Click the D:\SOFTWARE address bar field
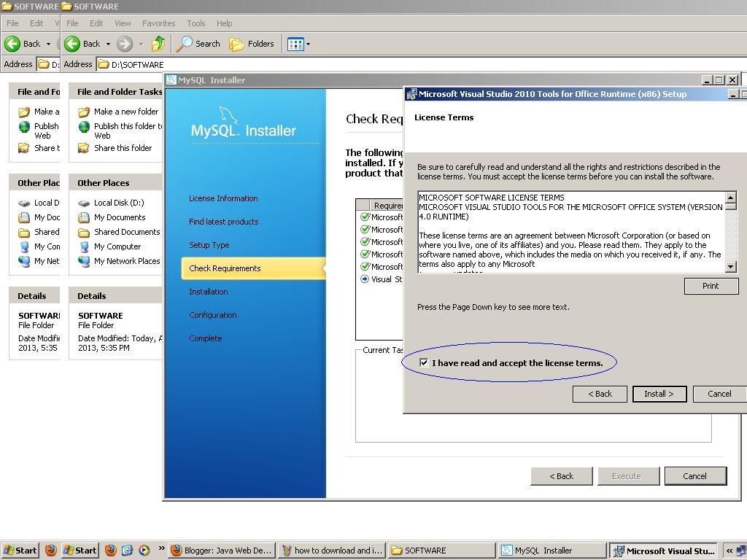This screenshot has height=560, width=747. point(422,64)
